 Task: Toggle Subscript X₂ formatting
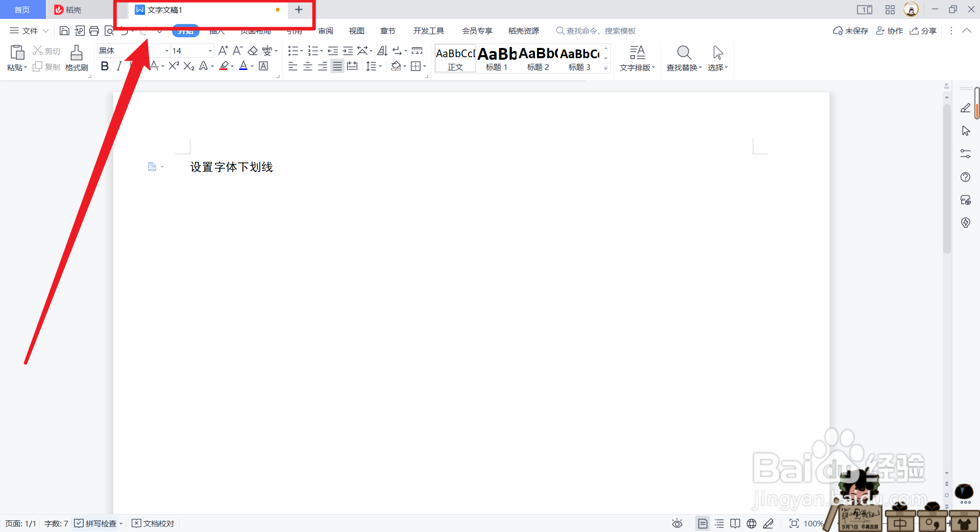189,66
